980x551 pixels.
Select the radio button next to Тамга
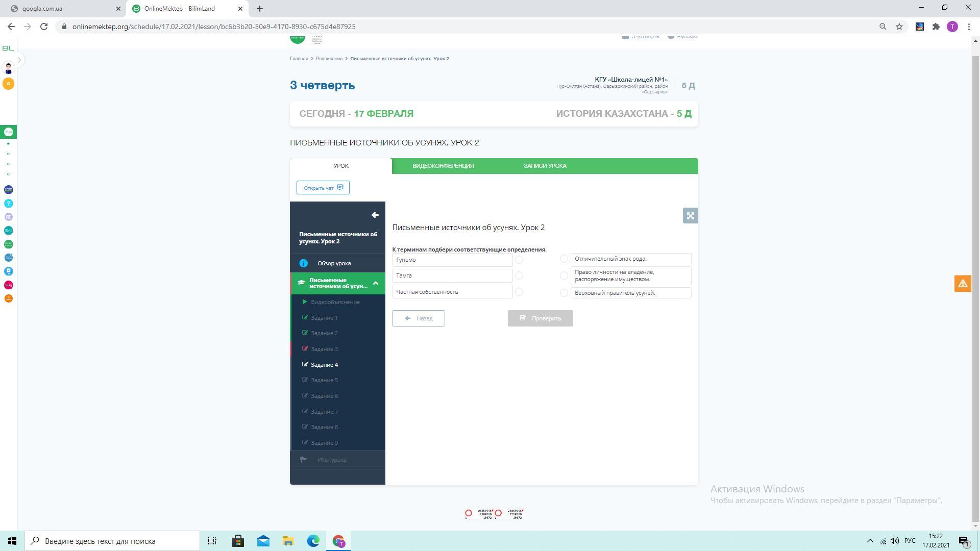(x=519, y=275)
